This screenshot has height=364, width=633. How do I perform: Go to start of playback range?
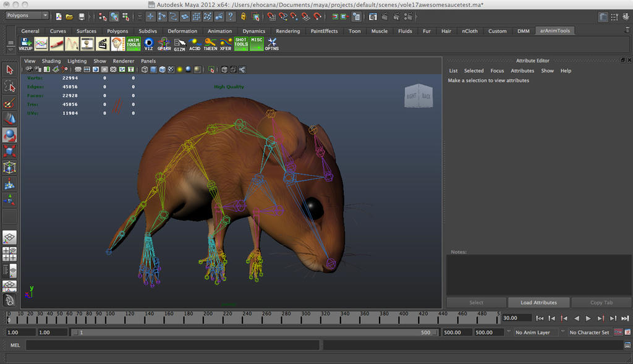click(539, 318)
